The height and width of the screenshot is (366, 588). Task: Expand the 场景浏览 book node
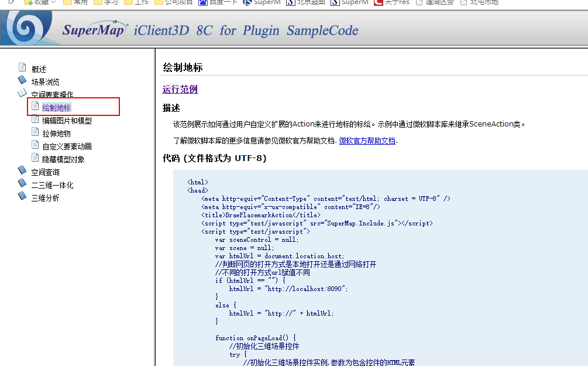point(22,80)
